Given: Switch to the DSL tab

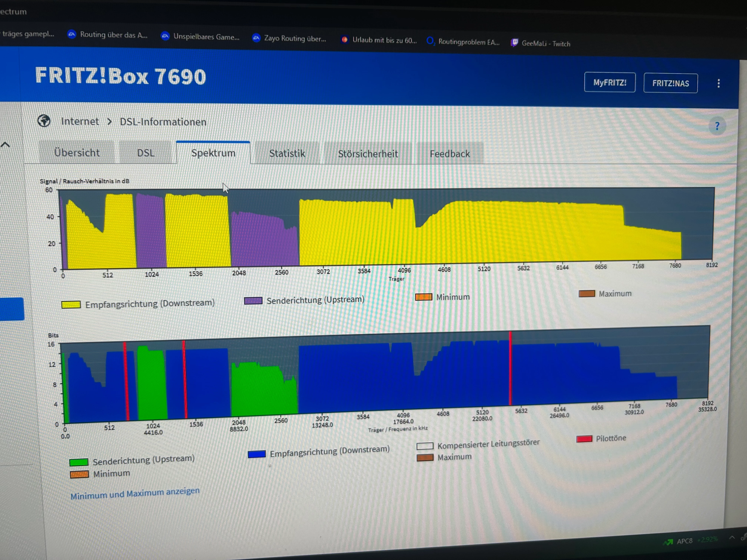Looking at the screenshot, I should click(x=146, y=153).
